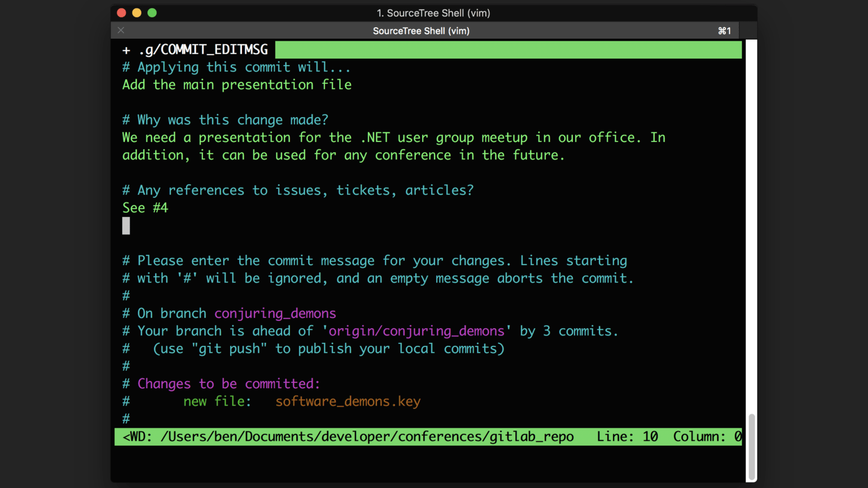Click the 'Line: 10' status indicator
The height and width of the screenshot is (488, 868).
(627, 437)
